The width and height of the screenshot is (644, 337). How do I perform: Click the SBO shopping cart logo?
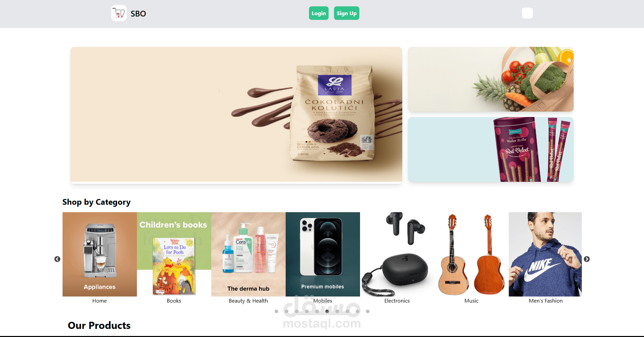(119, 13)
